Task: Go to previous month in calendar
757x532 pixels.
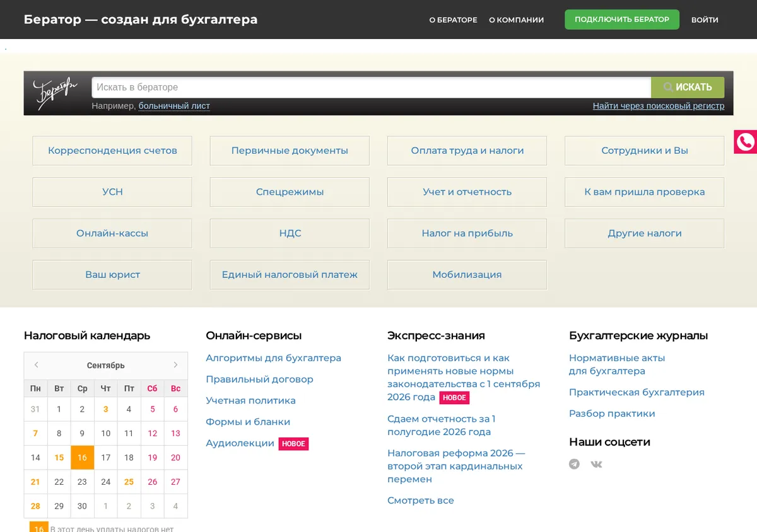Action: (x=37, y=365)
